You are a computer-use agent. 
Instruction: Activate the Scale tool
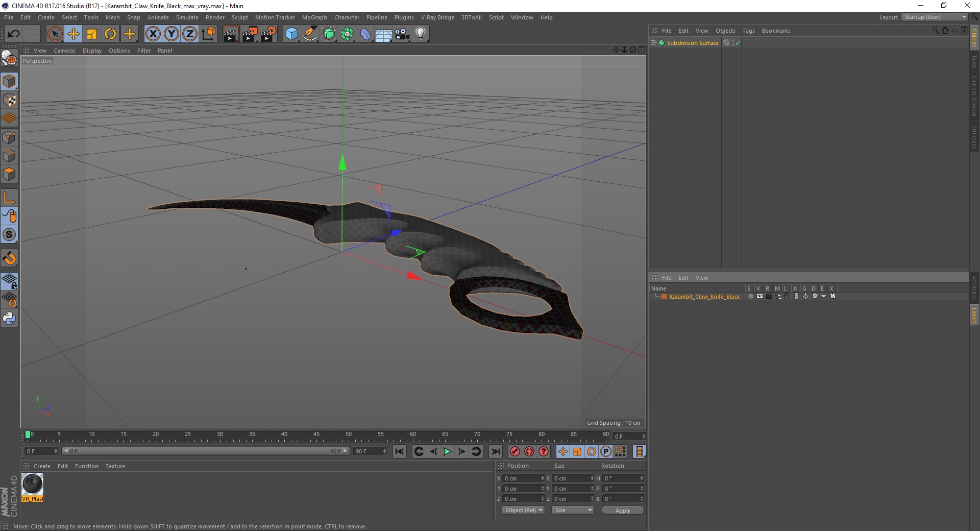92,34
